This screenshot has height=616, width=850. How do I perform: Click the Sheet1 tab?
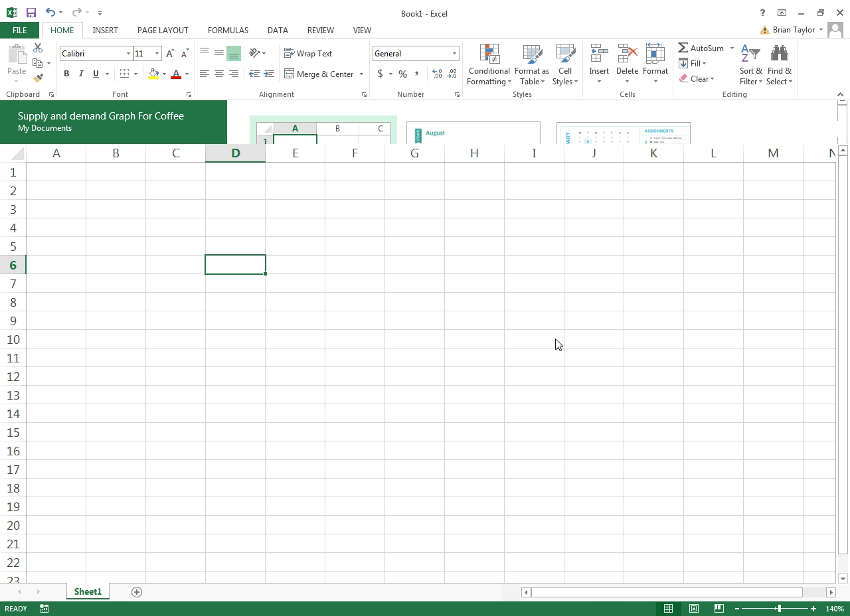[88, 591]
